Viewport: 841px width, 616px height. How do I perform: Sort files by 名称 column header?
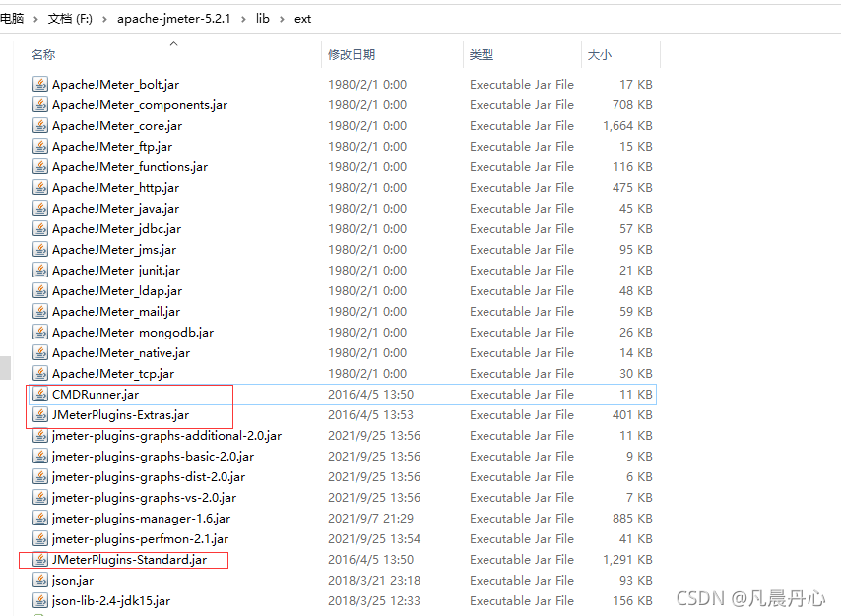point(43,55)
